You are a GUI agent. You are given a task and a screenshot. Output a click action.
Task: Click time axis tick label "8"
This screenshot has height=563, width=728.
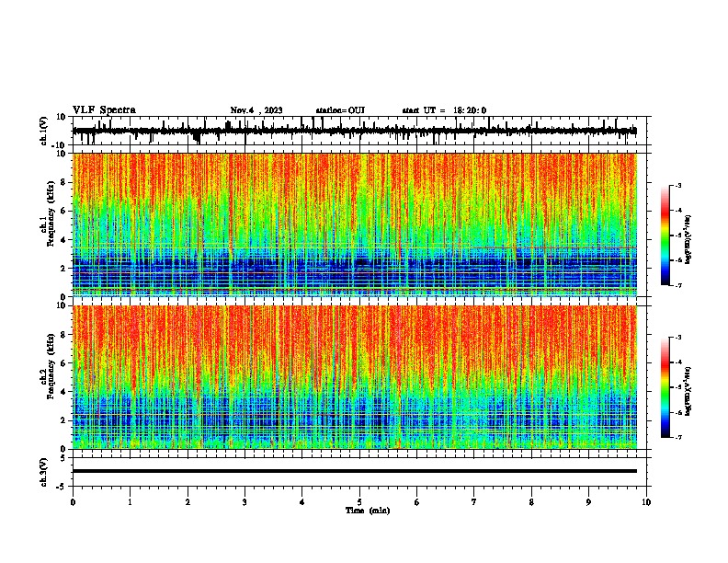531,502
